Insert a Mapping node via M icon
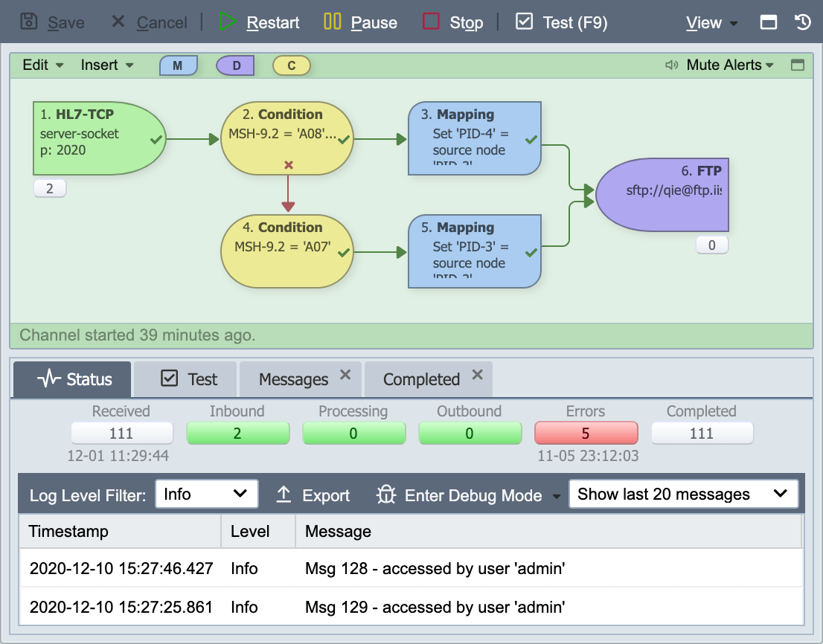Viewport: 823px width, 644px height. (x=179, y=65)
